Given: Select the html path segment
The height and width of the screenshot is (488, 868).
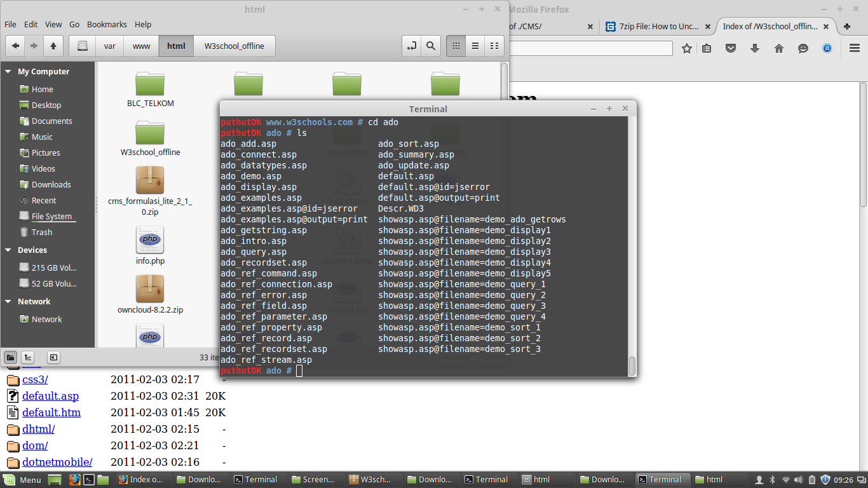Looking at the screenshot, I should 176,46.
